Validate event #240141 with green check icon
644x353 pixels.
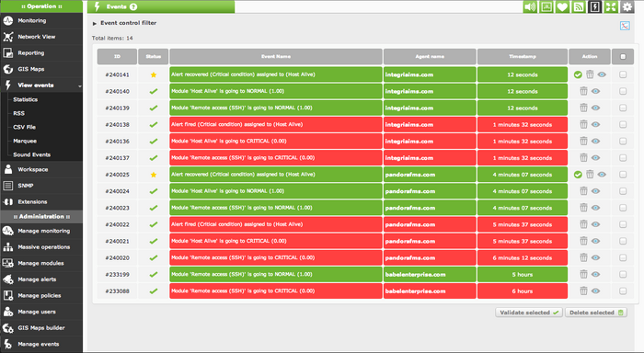pos(578,74)
